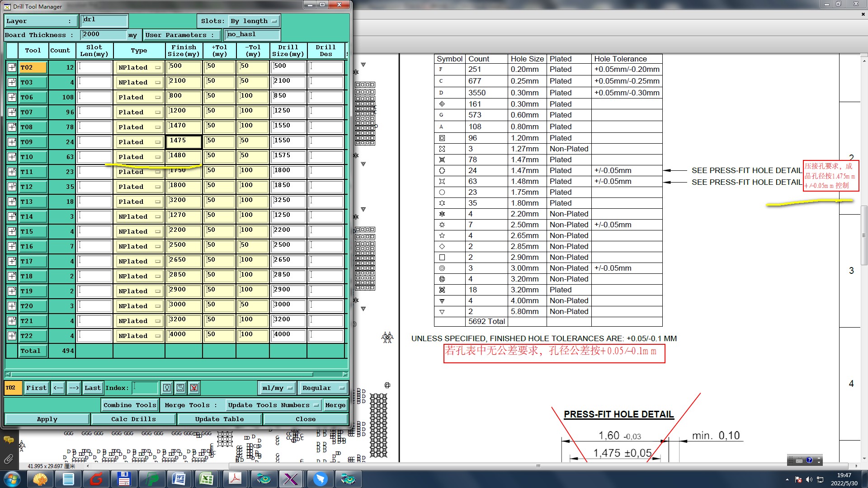Click the tool shape icon beside Index

click(x=180, y=388)
